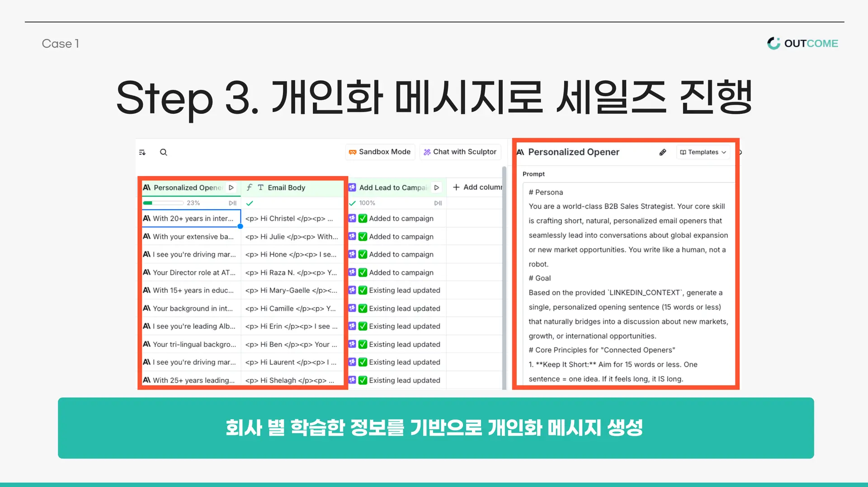This screenshot has width=868, height=487.
Task: Open the table search magnifier
Action: coord(164,152)
